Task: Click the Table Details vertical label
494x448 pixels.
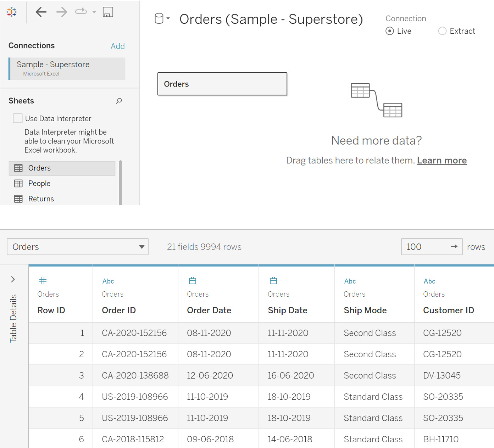Action: [x=13, y=319]
